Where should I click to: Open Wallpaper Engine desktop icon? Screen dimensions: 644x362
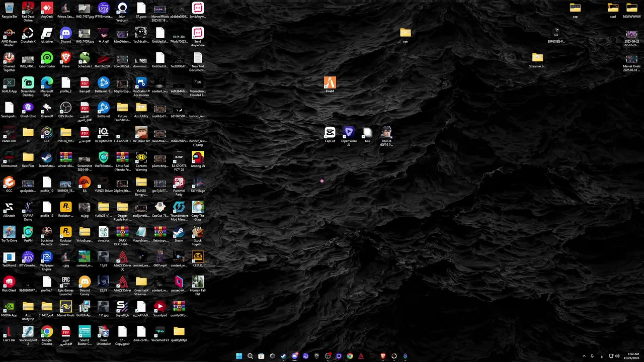[47, 261]
